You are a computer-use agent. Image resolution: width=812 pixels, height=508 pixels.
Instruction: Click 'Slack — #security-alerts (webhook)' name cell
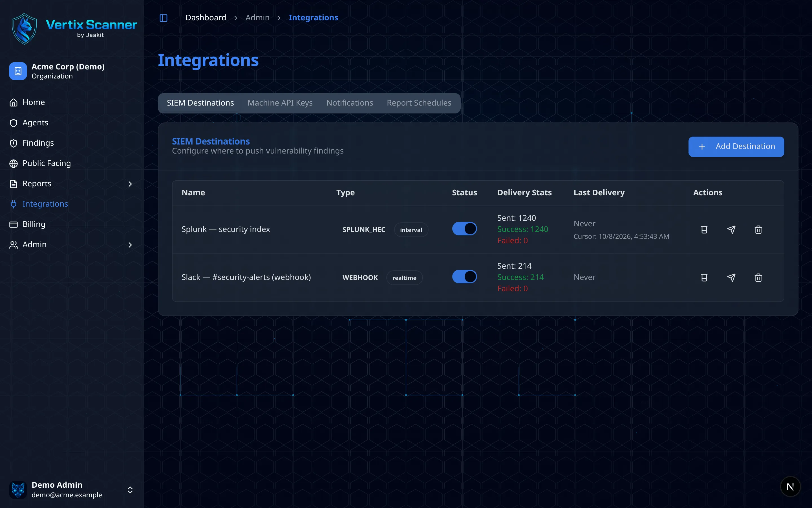(x=246, y=277)
